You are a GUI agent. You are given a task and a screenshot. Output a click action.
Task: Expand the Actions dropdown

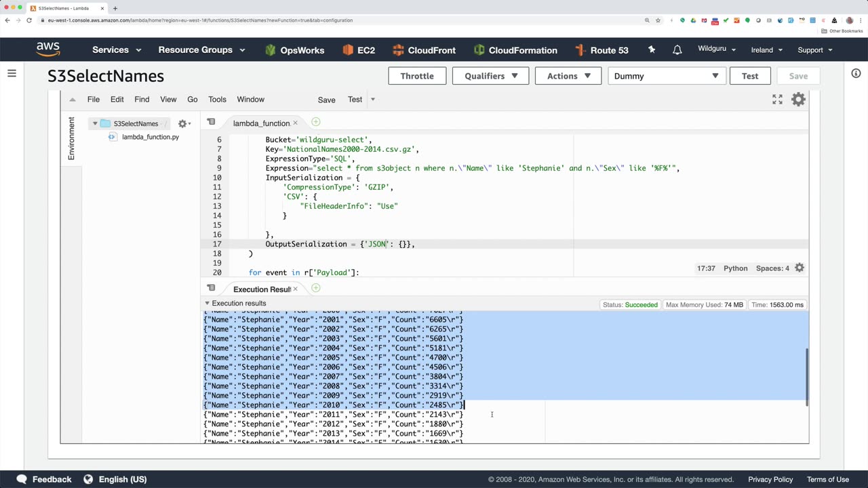pos(568,76)
